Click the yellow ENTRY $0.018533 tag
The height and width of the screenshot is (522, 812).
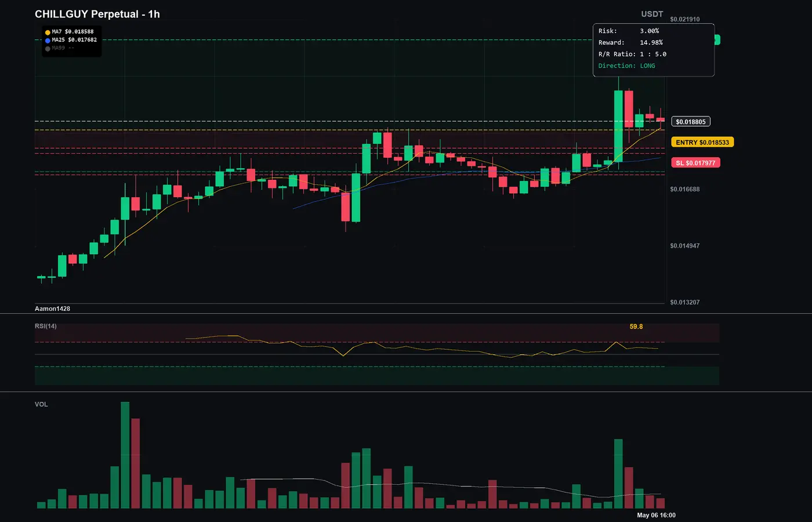tap(702, 142)
